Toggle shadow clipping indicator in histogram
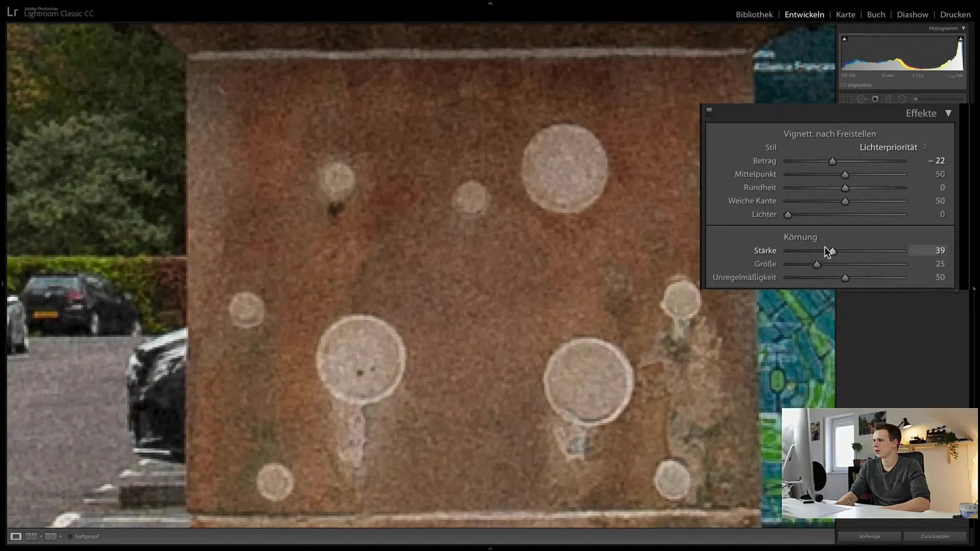Screen dimensions: 980x551 pos(844,39)
